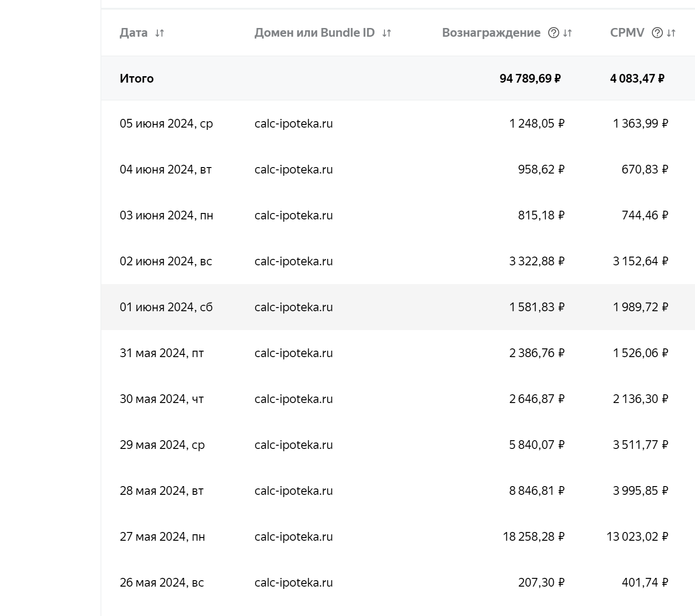Select the Итого summary row label
695x616 pixels.
click(137, 78)
